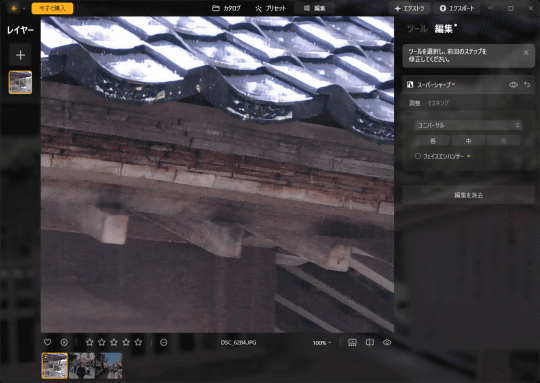Expand the Luminar logo menu arrow
This screenshot has height=383, width=540.
24,8
